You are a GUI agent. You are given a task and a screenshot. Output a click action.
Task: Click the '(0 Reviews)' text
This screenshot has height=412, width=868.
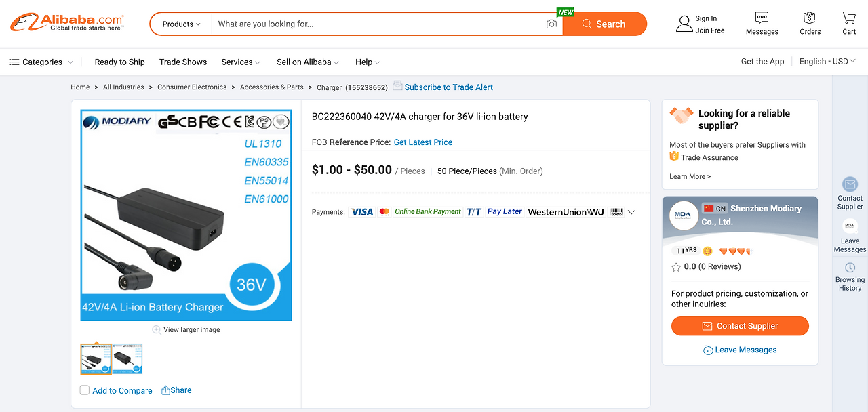[719, 267]
